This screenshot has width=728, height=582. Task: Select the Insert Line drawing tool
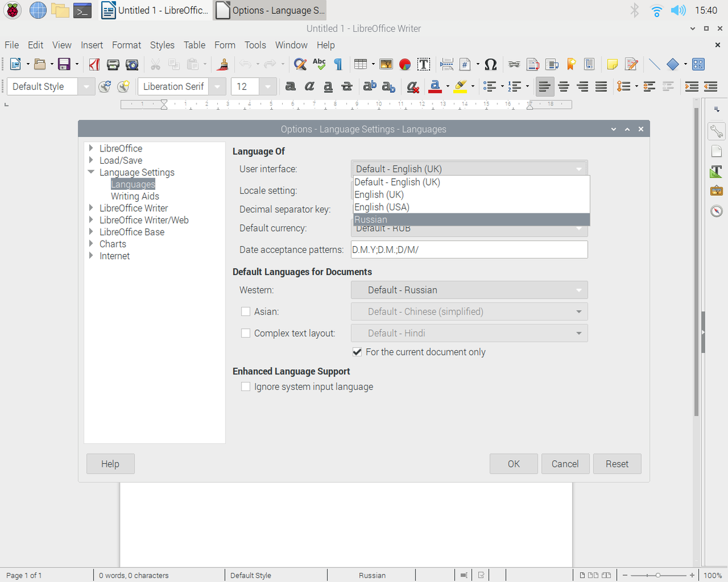654,64
